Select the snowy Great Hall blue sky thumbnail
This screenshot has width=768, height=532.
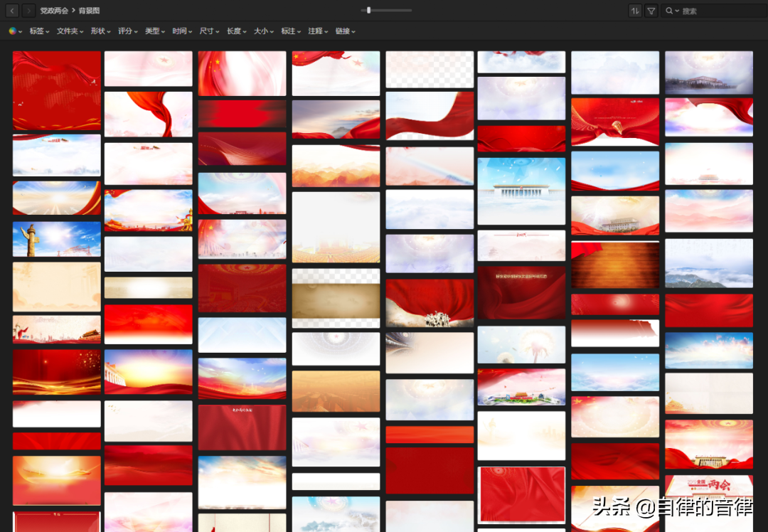521,191
